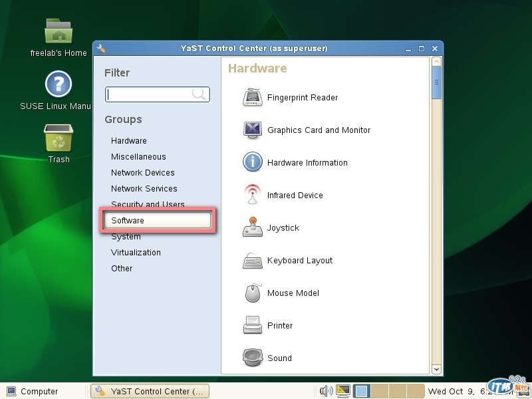The width and height of the screenshot is (532, 399).
Task: Minimize the YaST Control Center window
Action: (408, 49)
